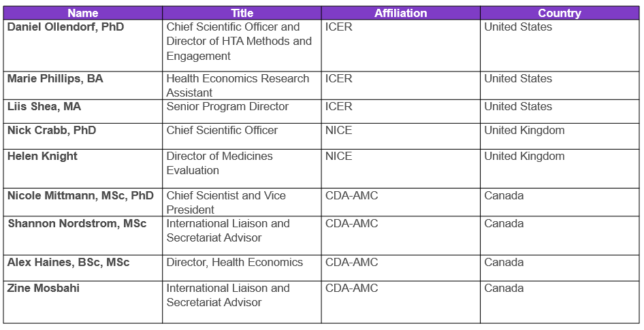Click the Name column header

pos(83,13)
